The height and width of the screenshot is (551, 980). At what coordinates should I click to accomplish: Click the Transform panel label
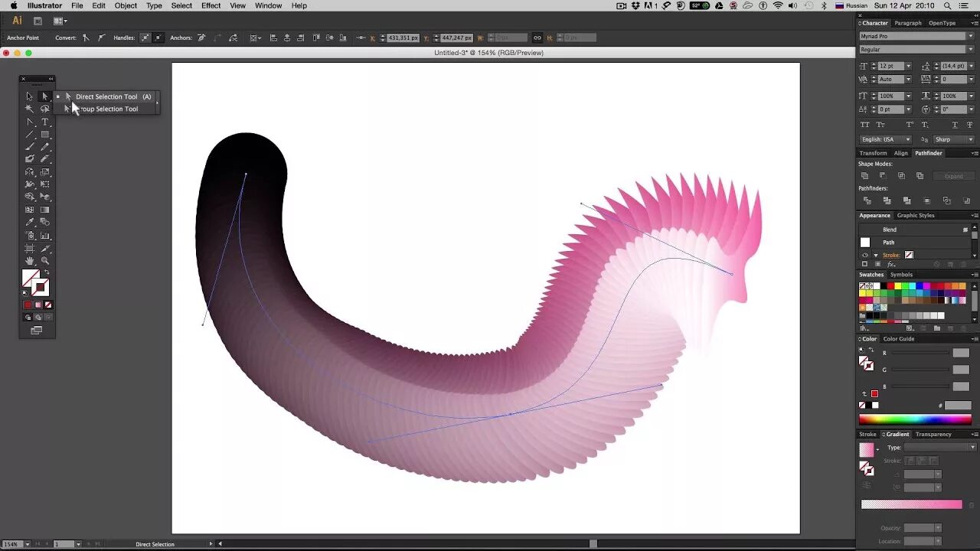pos(872,152)
